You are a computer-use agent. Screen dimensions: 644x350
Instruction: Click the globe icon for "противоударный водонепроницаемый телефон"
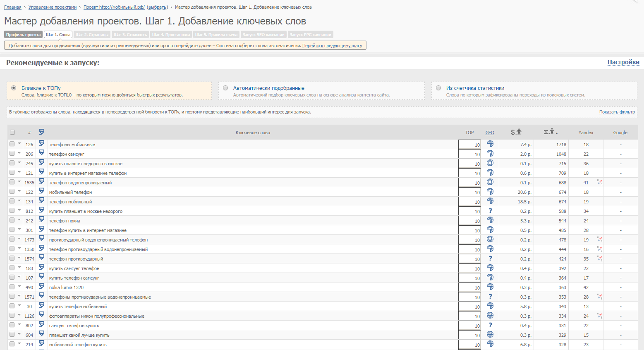(x=490, y=239)
